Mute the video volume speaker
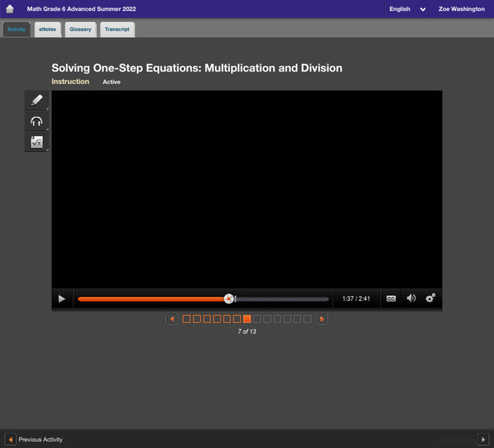The width and height of the screenshot is (494, 448). (411, 298)
